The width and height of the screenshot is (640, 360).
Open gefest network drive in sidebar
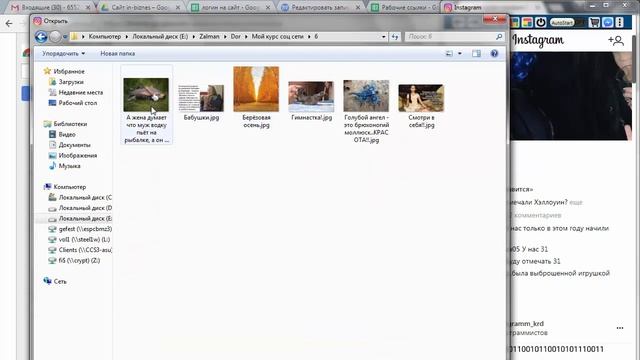coord(80,229)
